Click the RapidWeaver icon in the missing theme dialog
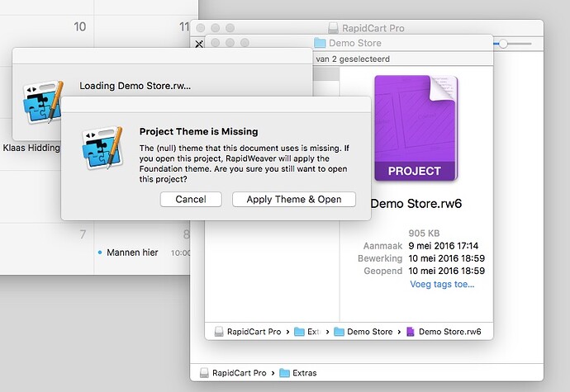The image size is (570, 392). (x=103, y=148)
